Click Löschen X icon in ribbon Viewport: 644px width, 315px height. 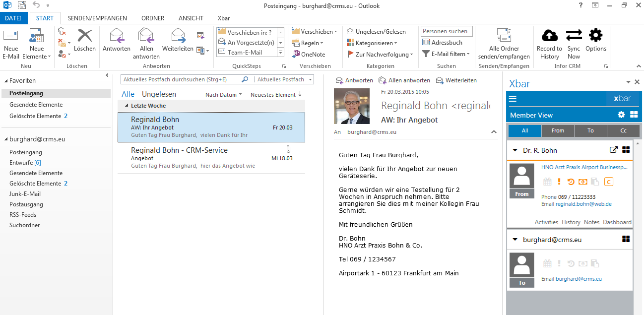(85, 35)
